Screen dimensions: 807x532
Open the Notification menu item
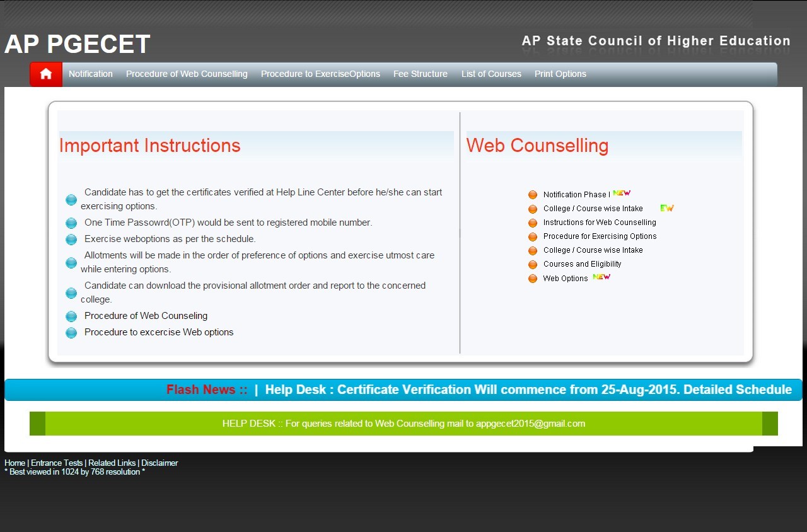pyautogui.click(x=91, y=74)
